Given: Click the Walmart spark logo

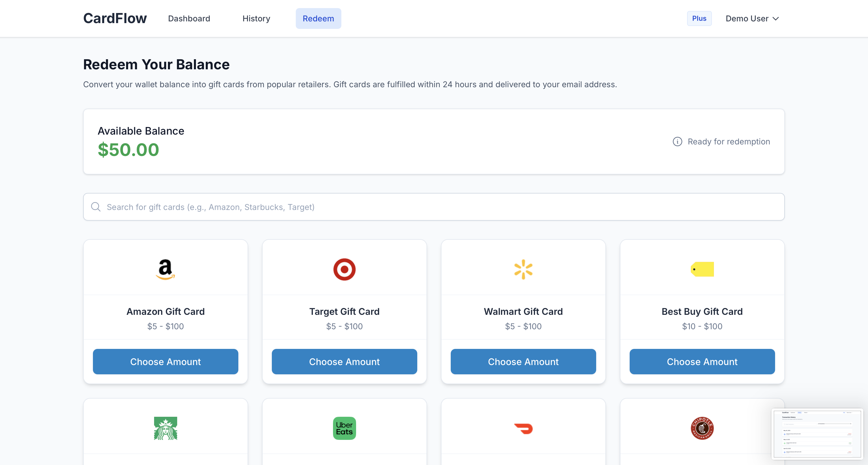Looking at the screenshot, I should tap(523, 269).
